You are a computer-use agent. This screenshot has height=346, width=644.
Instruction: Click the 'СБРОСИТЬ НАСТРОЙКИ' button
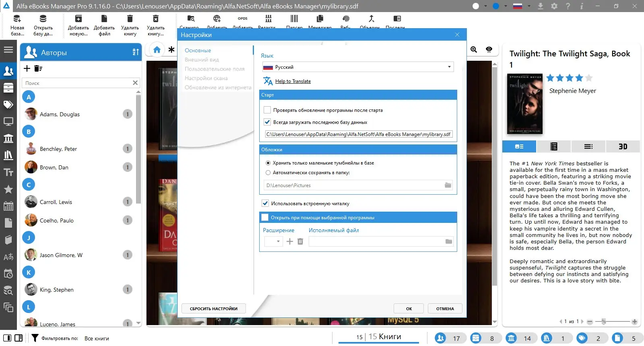[x=214, y=309]
